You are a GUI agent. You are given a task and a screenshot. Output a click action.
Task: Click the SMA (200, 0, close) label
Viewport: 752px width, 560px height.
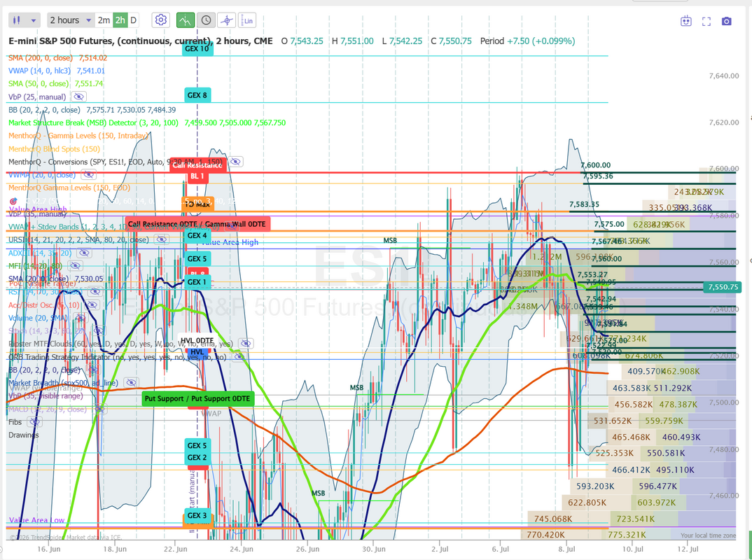(x=41, y=58)
